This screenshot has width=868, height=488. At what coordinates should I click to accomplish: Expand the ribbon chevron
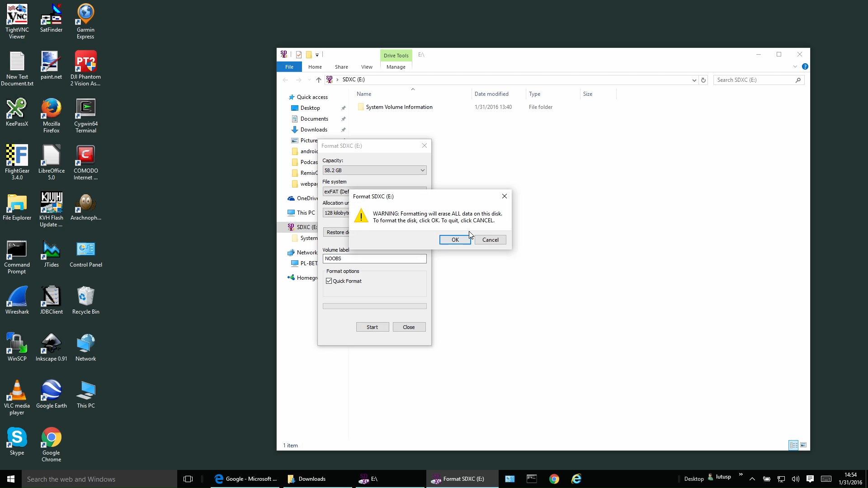[795, 67]
